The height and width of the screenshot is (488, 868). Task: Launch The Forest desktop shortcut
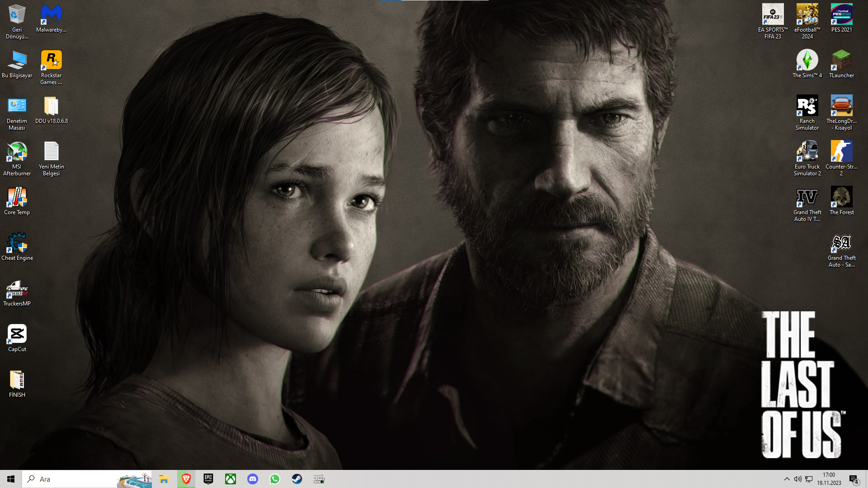[x=841, y=201]
